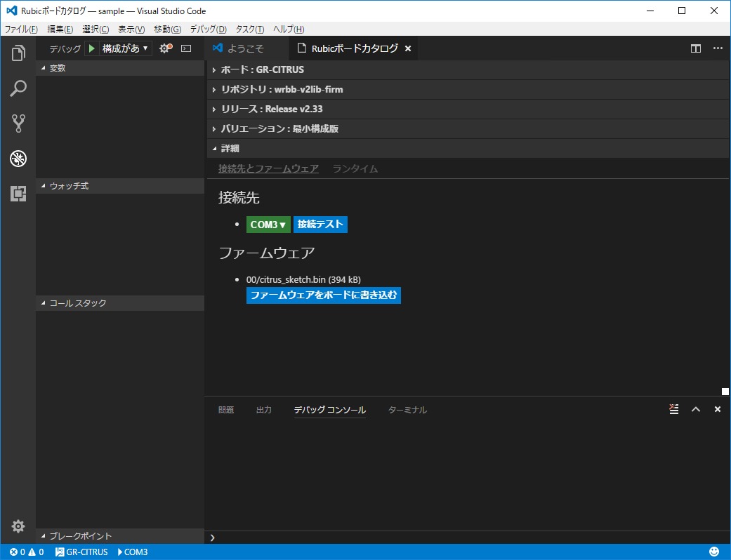Open the Debug view in activity bar
This screenshot has height=560, width=731.
click(18, 159)
